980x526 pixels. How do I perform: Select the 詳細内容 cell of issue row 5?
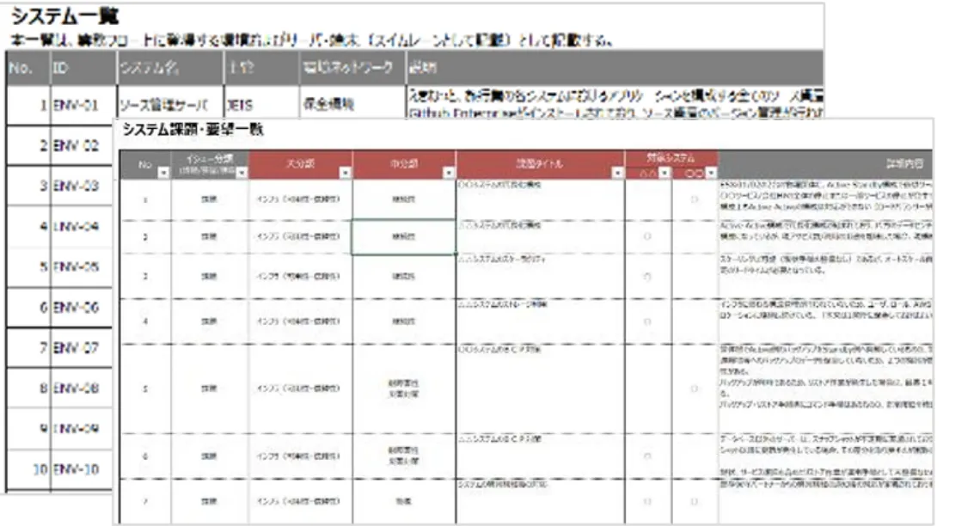tap(825, 388)
